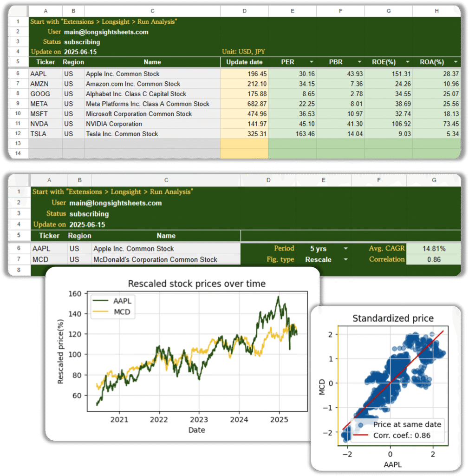This screenshot has height=476, width=469.
Task: Select the "Amazon.com Inc. Common Stock" name cell
Action: [x=152, y=84]
